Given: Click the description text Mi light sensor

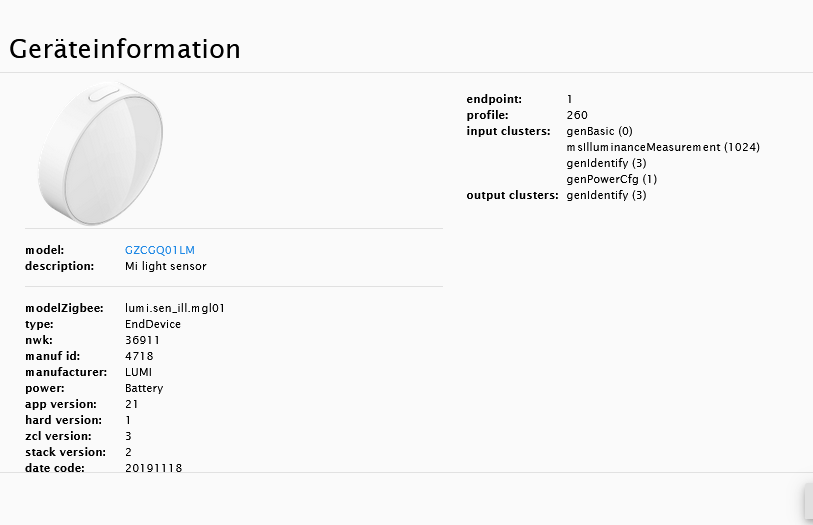Looking at the screenshot, I should point(166,266).
